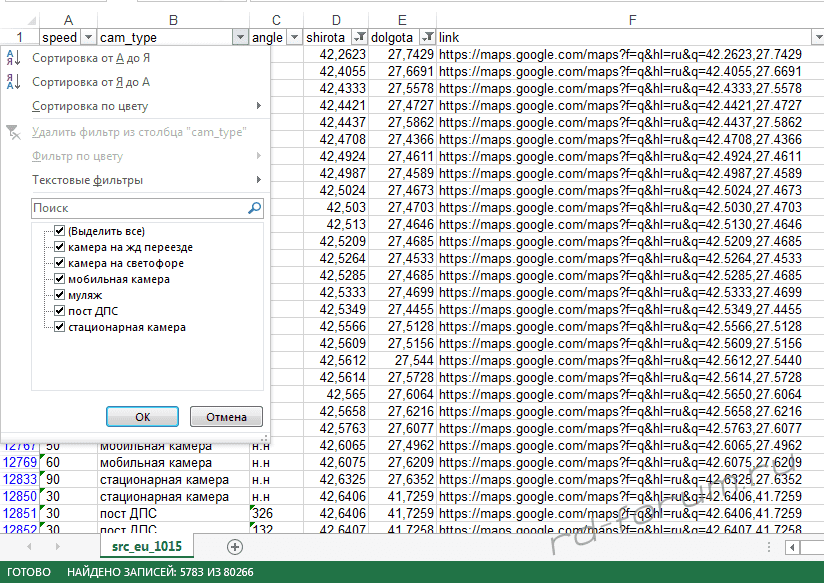824x583 pixels.
Task: Click the src_eu_1015 sheet tab
Action: pyautogui.click(x=147, y=546)
